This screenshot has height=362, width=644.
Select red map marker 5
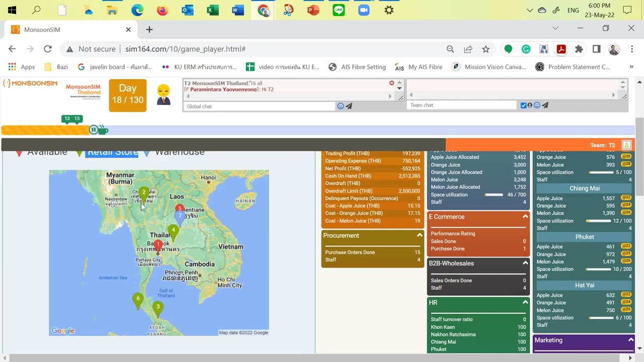(x=179, y=208)
